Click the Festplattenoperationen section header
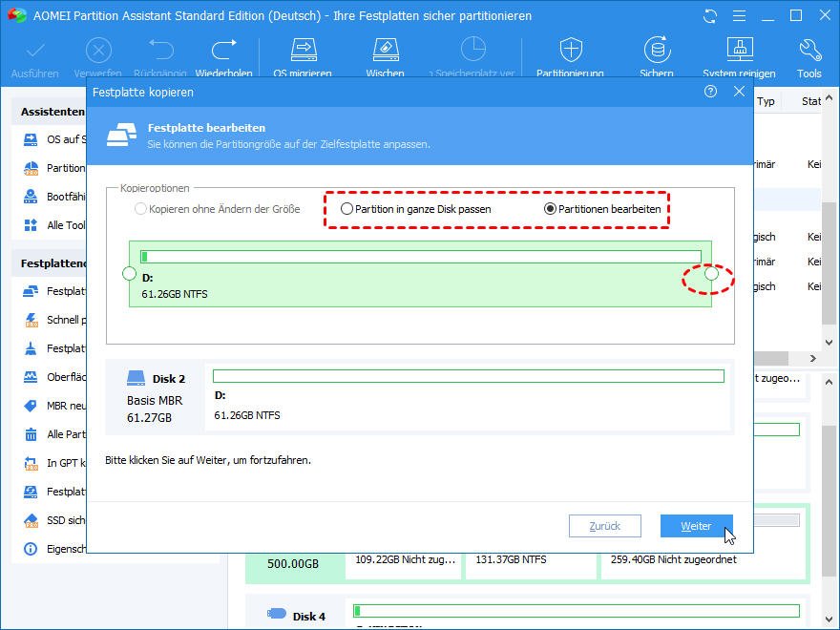 point(53,263)
